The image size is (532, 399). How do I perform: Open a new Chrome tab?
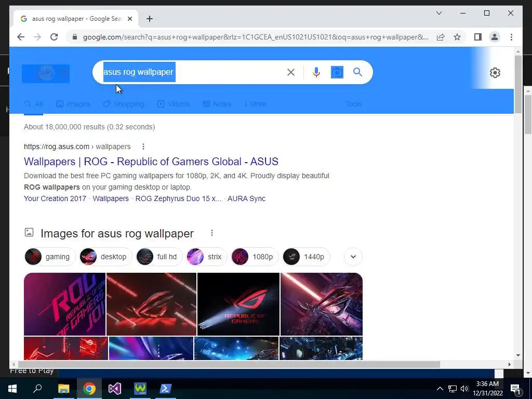[150, 19]
